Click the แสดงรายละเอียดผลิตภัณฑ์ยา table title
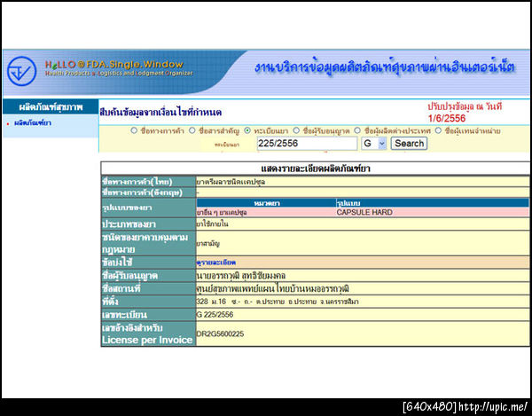The image size is (532, 416). click(315, 169)
